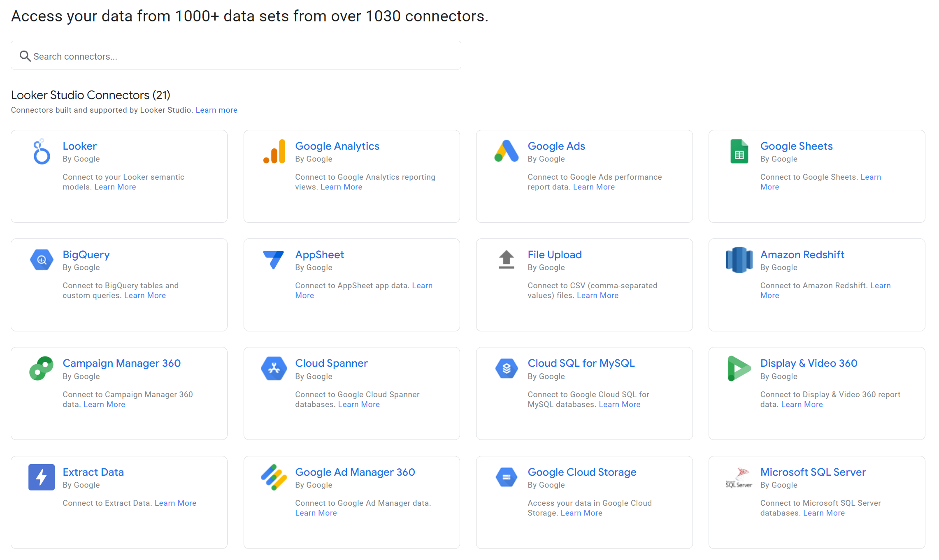Choose the green Google Sheets icon
939x560 pixels.
(x=739, y=152)
